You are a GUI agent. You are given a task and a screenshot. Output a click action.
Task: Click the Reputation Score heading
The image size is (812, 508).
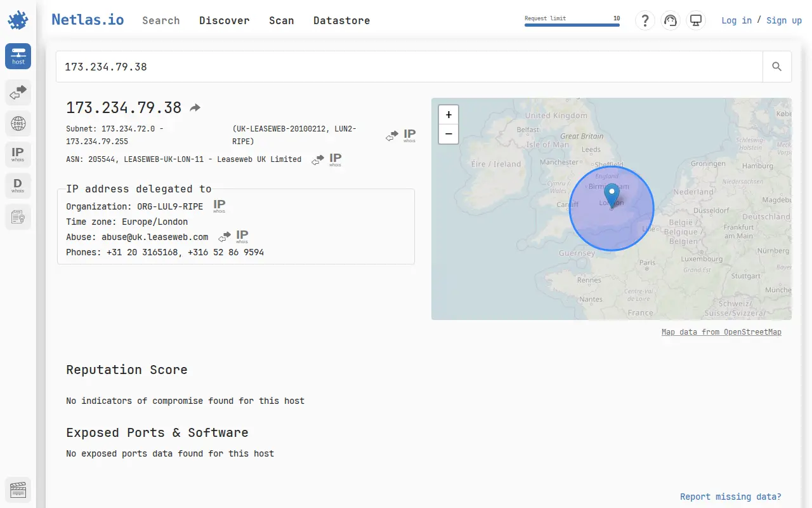click(x=127, y=370)
